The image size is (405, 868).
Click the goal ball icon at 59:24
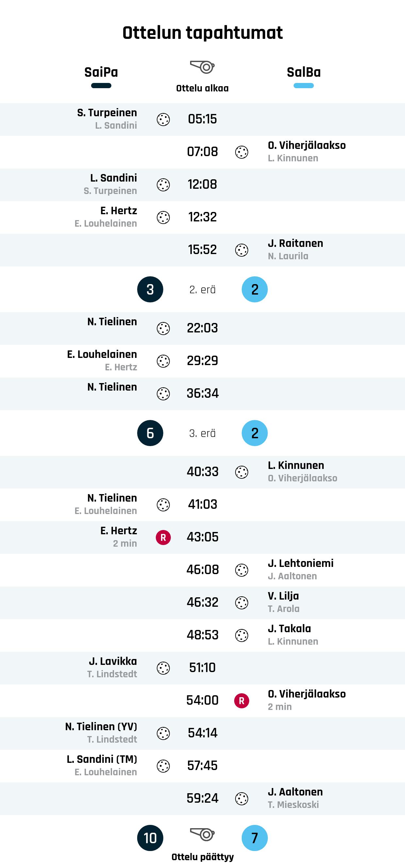click(242, 798)
